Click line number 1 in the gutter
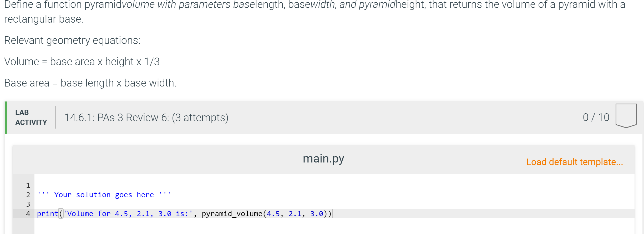Screen dimensions: 644x234 click(x=28, y=185)
